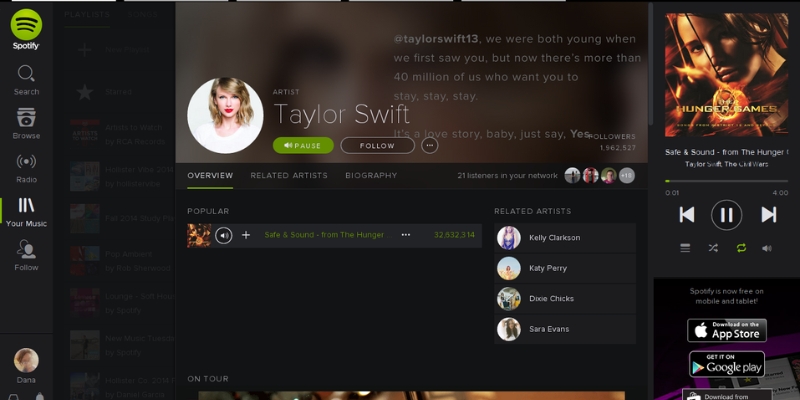Click the Spotify logo
Image resolution: width=800 pixels, height=400 pixels.
click(26, 29)
